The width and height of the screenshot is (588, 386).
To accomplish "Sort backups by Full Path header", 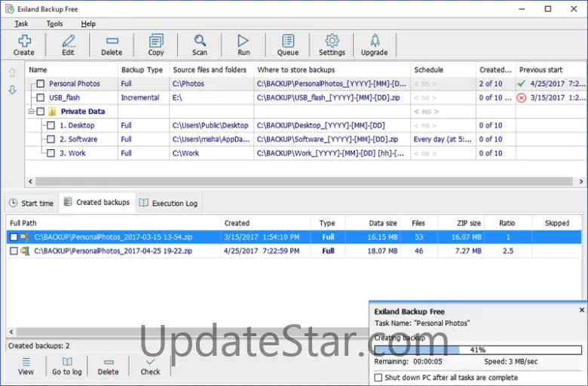I will coord(113,223).
